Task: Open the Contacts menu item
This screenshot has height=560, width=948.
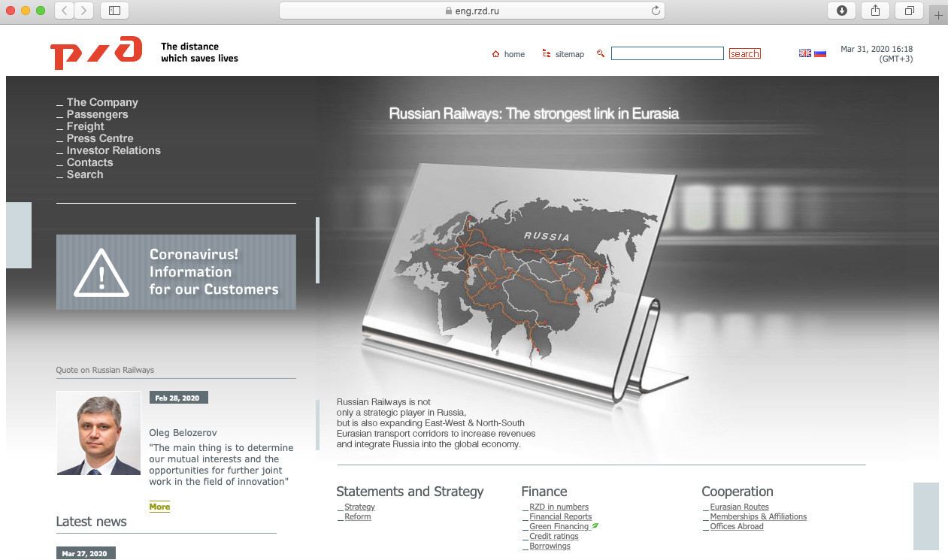Action: 89,162
